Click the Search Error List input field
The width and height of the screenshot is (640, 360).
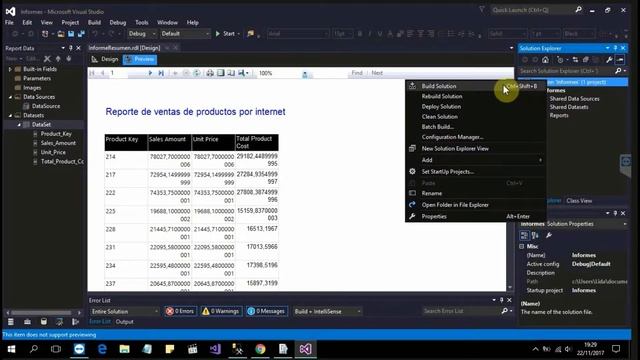461,311
